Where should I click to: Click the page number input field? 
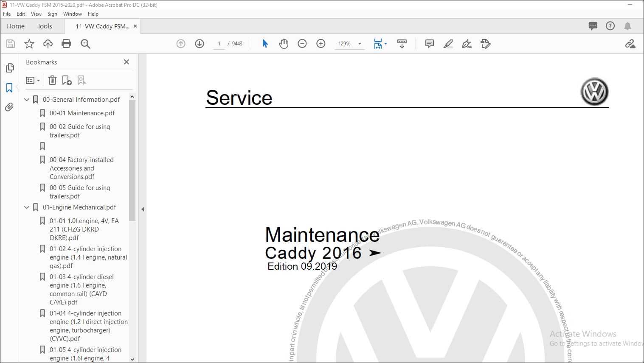[219, 44]
